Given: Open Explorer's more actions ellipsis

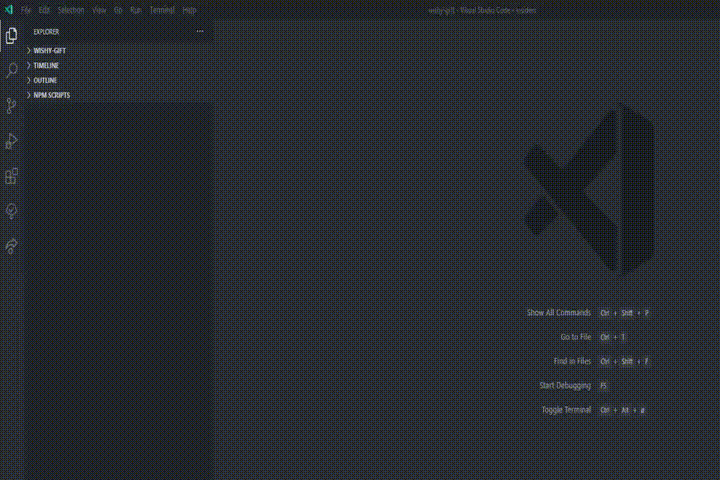Looking at the screenshot, I should point(200,31).
